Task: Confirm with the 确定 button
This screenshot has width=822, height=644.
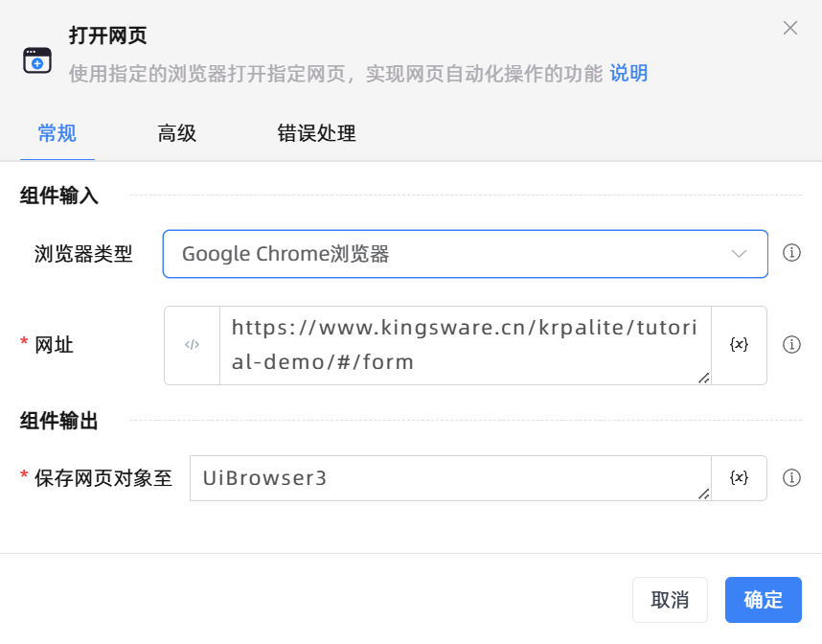Action: (x=763, y=600)
